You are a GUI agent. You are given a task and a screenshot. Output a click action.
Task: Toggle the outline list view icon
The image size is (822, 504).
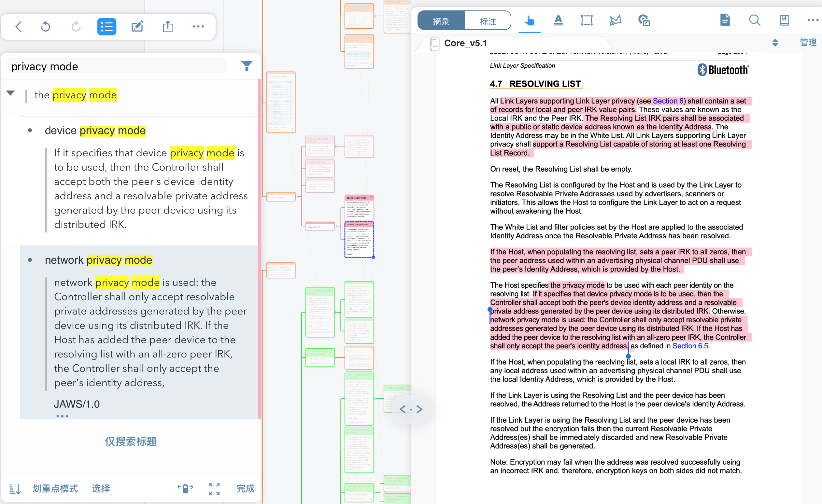pyautogui.click(x=106, y=26)
